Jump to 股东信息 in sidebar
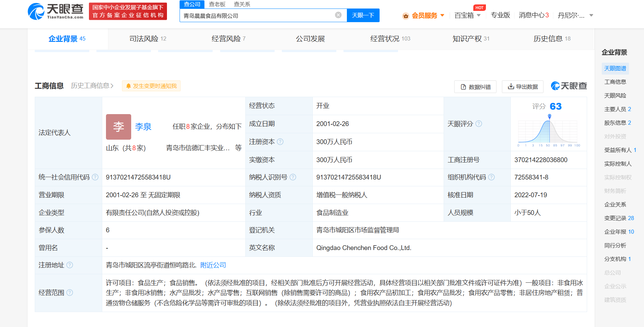This screenshot has height=327, width=644. [617, 123]
